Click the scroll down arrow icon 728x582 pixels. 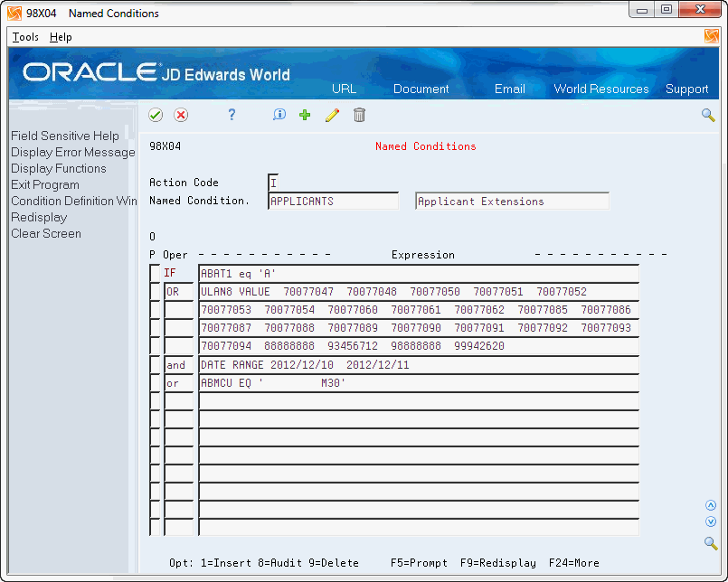click(x=711, y=521)
